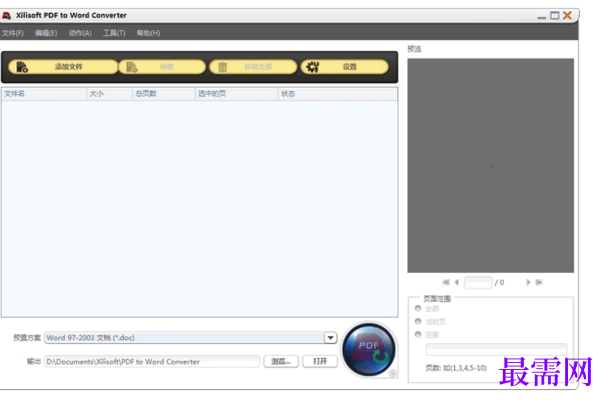Maximize the Xilisoft converter window
The width and height of the screenshot is (611, 403).
[x=554, y=16]
